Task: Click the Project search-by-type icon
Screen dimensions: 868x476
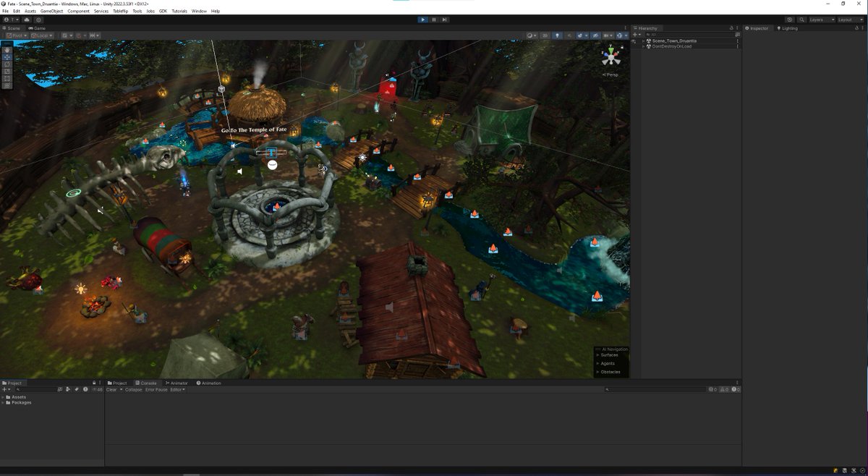Action: [x=68, y=389]
